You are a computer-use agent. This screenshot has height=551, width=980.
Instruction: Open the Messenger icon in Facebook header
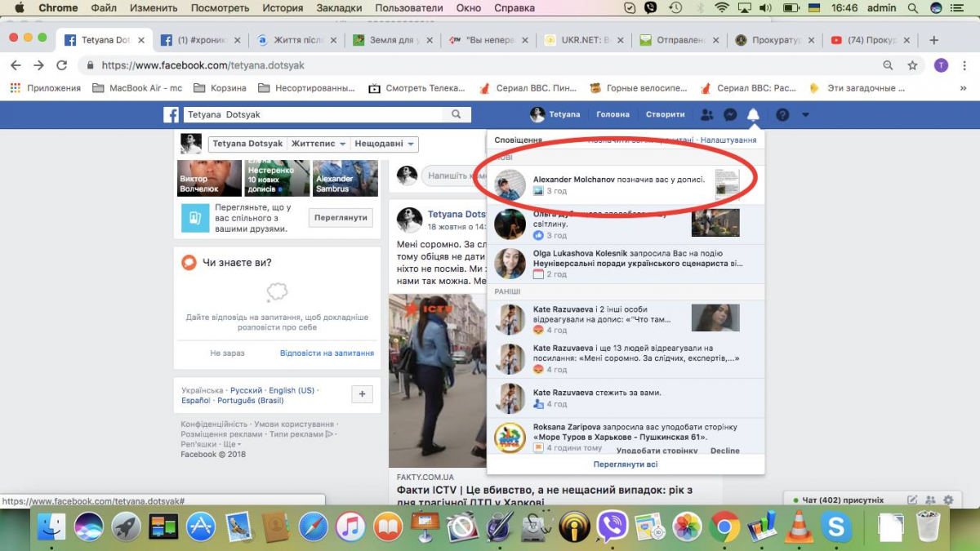[x=731, y=115]
